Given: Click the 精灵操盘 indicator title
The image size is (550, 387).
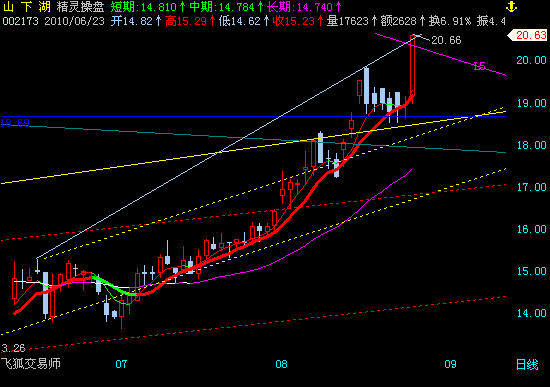Looking at the screenshot, I should pos(80,7).
